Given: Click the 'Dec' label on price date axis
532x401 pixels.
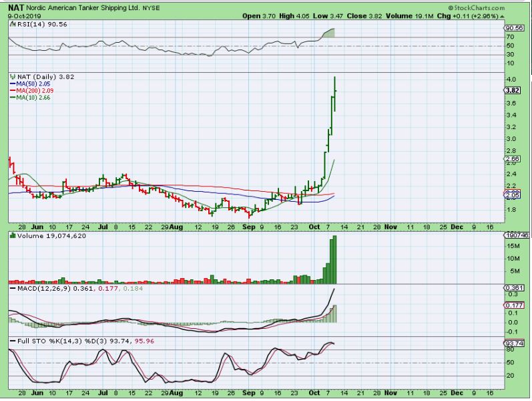Looking at the screenshot, I should pos(457,227).
